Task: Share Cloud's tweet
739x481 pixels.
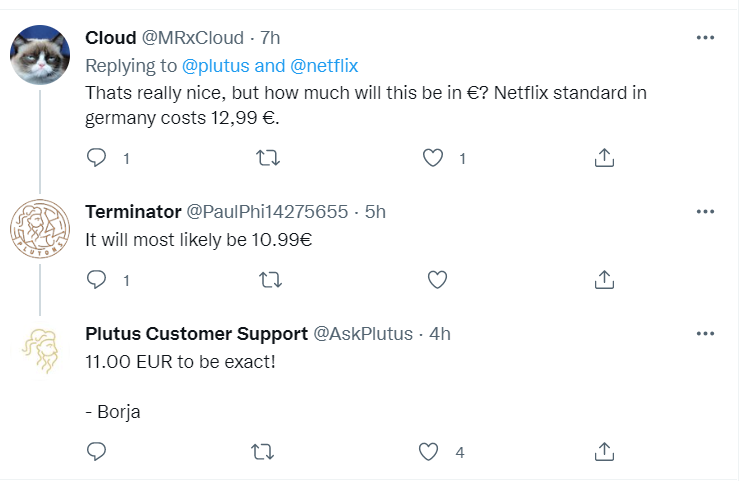Action: [604, 158]
